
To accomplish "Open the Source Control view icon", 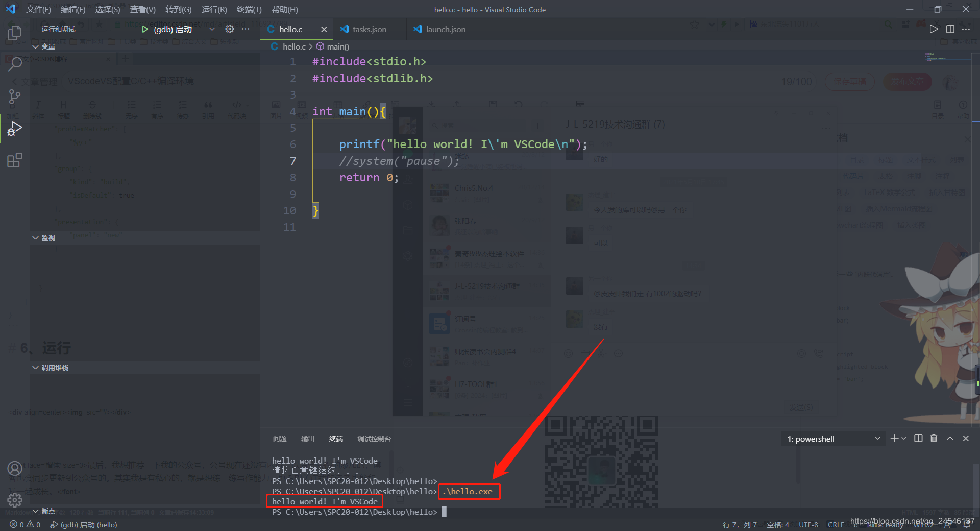I will click(14, 96).
